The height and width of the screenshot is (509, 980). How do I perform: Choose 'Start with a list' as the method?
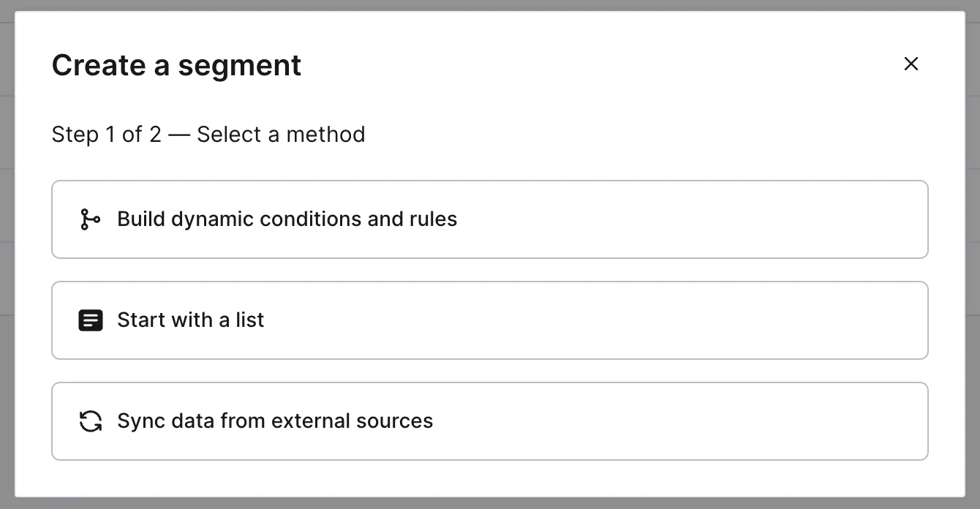pyautogui.click(x=489, y=320)
